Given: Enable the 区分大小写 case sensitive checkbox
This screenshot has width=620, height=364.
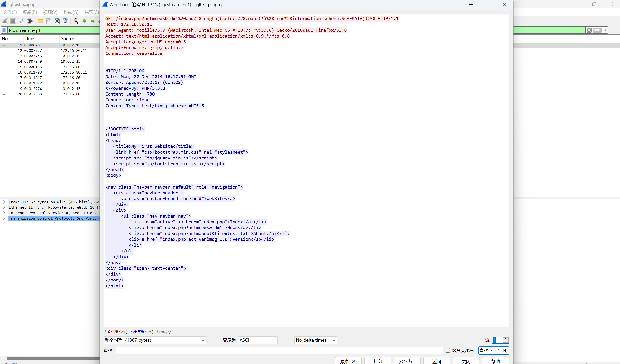Looking at the screenshot, I should (x=448, y=350).
